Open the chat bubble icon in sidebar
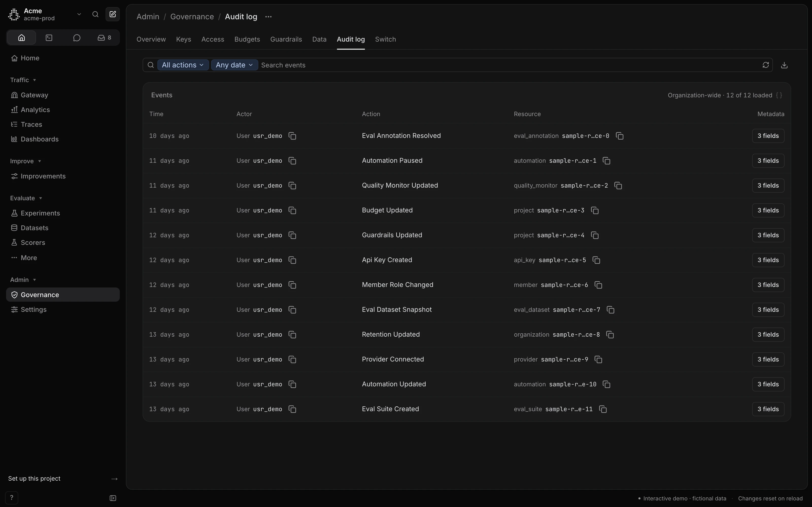Screen dimensions: 812x507 click(77, 38)
